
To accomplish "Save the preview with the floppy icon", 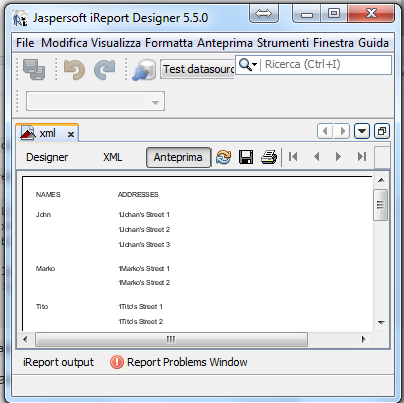I will coord(246,157).
